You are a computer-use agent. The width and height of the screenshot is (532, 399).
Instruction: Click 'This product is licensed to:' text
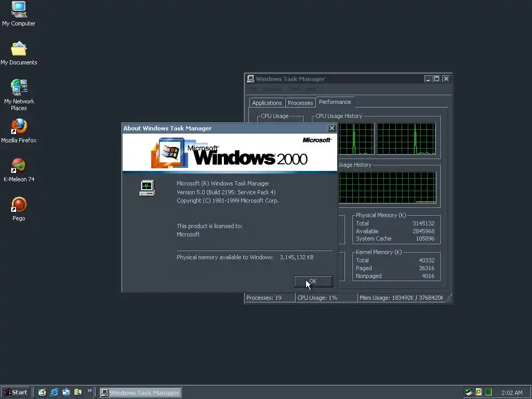click(209, 226)
